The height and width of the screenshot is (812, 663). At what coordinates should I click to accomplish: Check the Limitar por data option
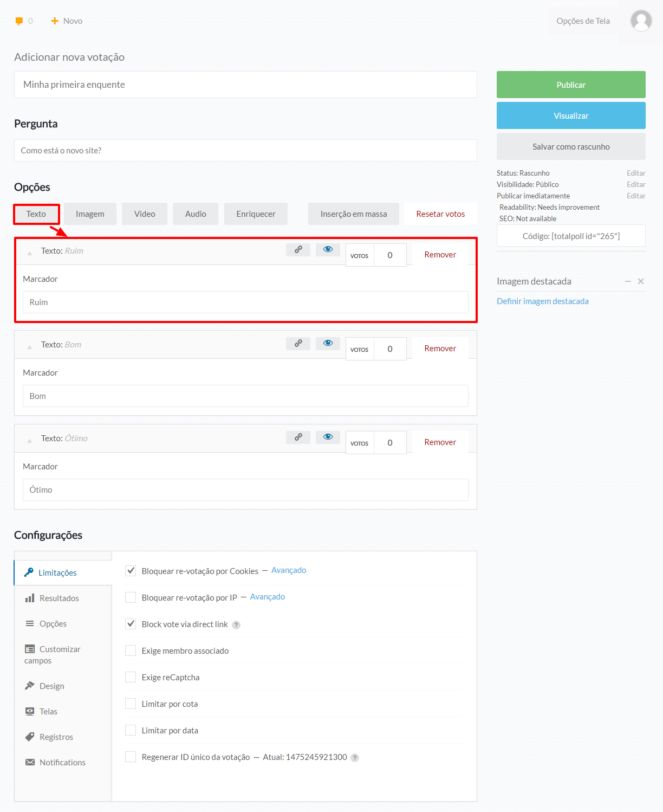point(131,730)
